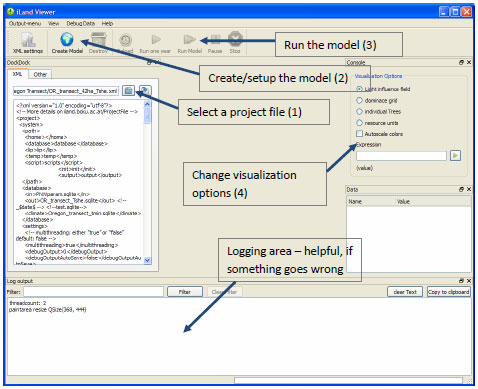This screenshot has width=478, height=389.
Task: Open the Debug Data menu
Action: (81, 23)
